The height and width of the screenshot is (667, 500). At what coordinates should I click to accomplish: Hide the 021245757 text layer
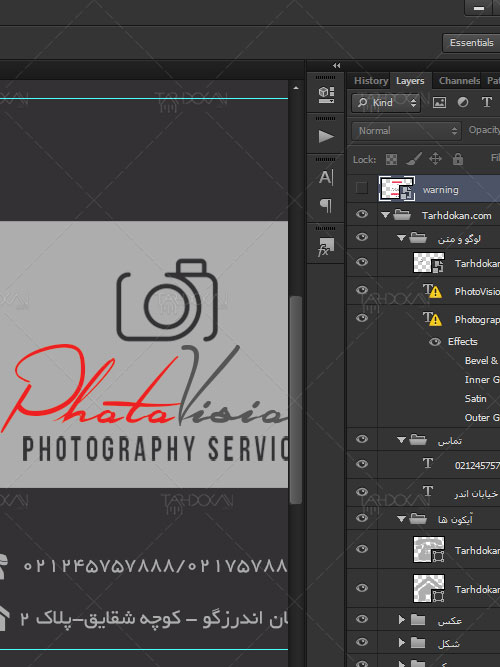(362, 464)
